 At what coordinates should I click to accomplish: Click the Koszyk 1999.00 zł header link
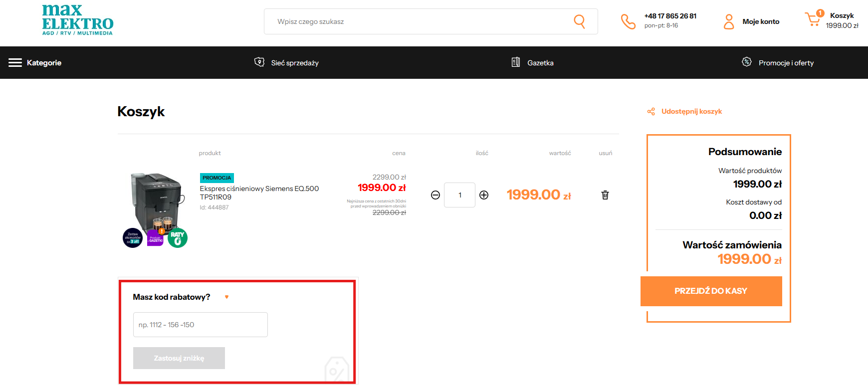point(842,20)
